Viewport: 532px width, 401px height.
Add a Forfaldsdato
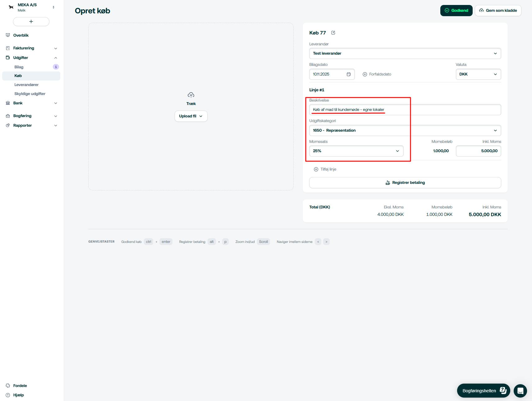point(377,74)
